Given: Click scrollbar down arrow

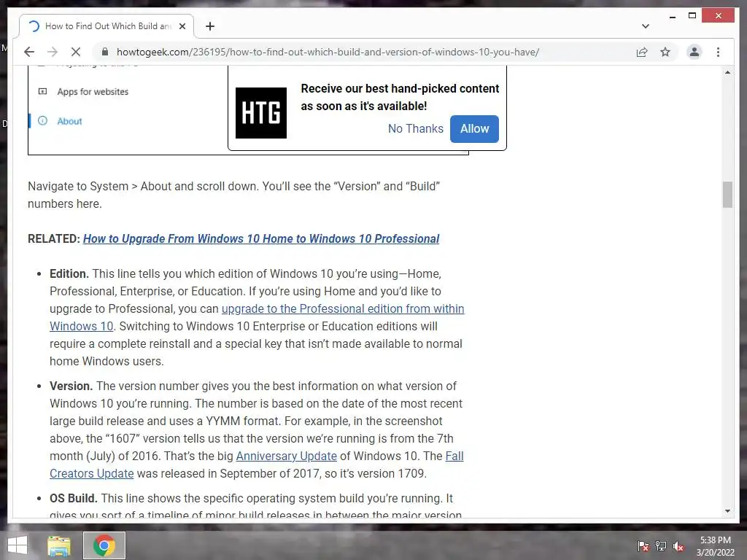Looking at the screenshot, I should click(727, 511).
